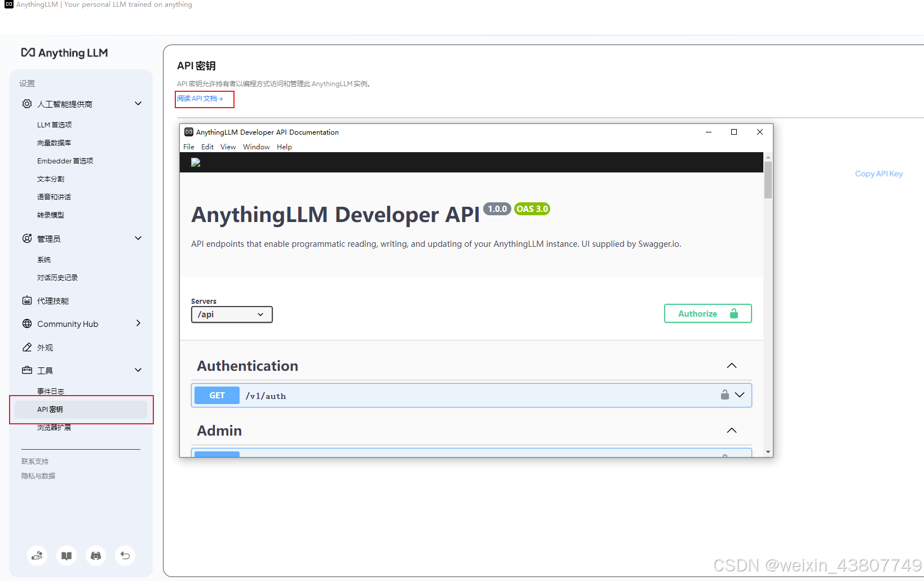This screenshot has width=924, height=581.
Task: Click the /v1/auth endpoint path
Action: 266,396
